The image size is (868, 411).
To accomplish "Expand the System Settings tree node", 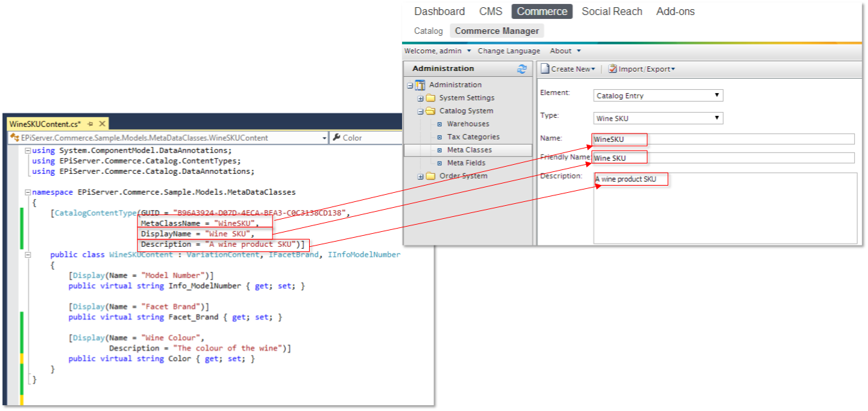I will coord(420,98).
